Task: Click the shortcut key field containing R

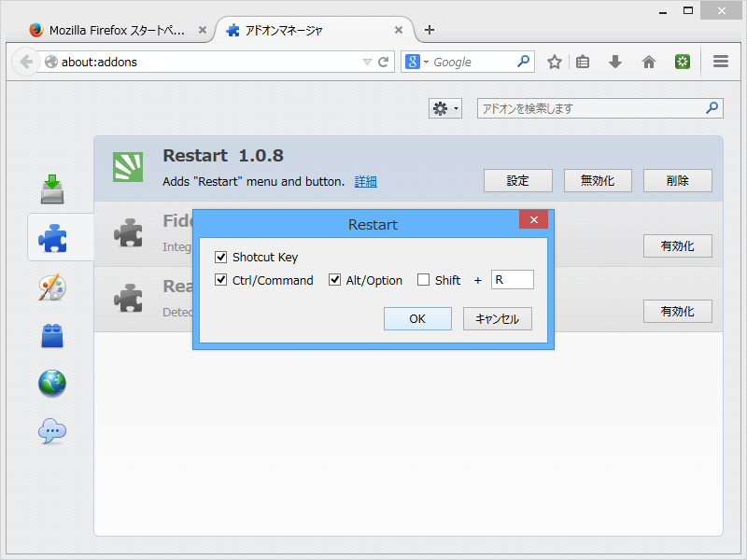Action: click(512, 279)
